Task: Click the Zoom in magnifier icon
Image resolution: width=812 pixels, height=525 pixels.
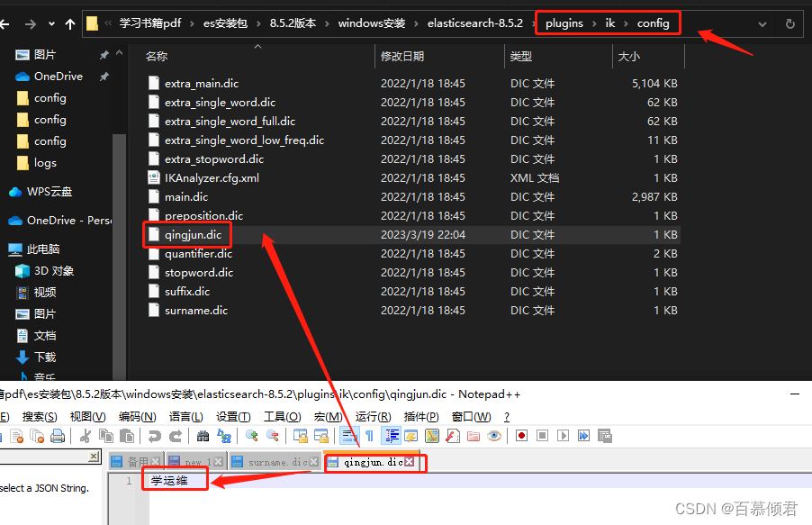Action: (252, 437)
